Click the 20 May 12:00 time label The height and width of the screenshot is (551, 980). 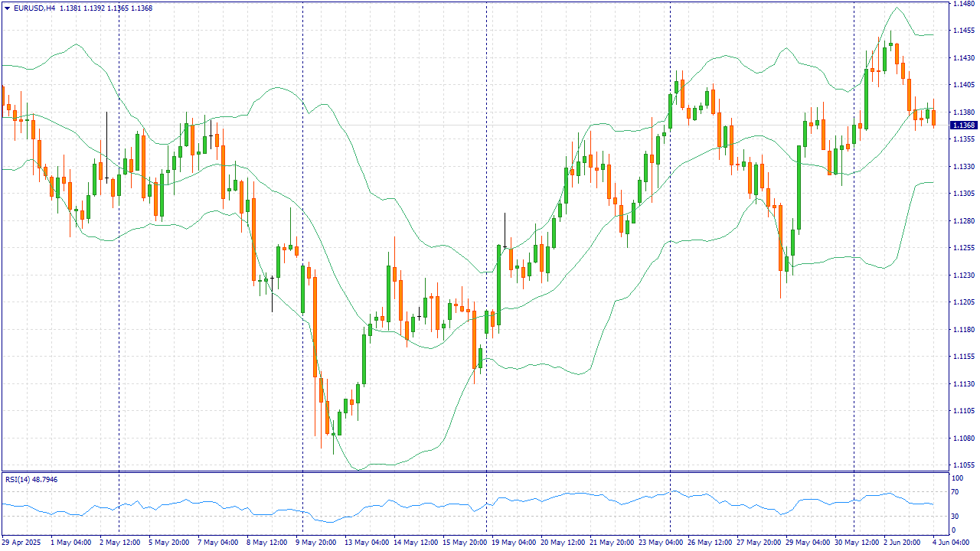(563, 542)
